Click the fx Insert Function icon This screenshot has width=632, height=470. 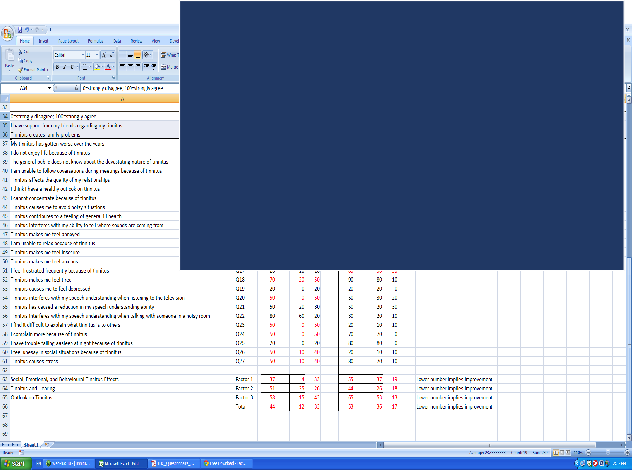coord(76,88)
